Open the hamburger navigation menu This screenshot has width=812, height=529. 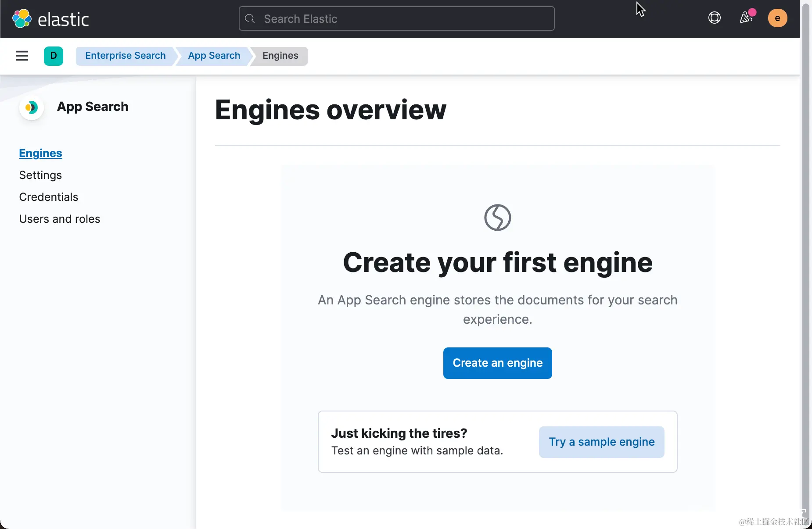coord(22,56)
